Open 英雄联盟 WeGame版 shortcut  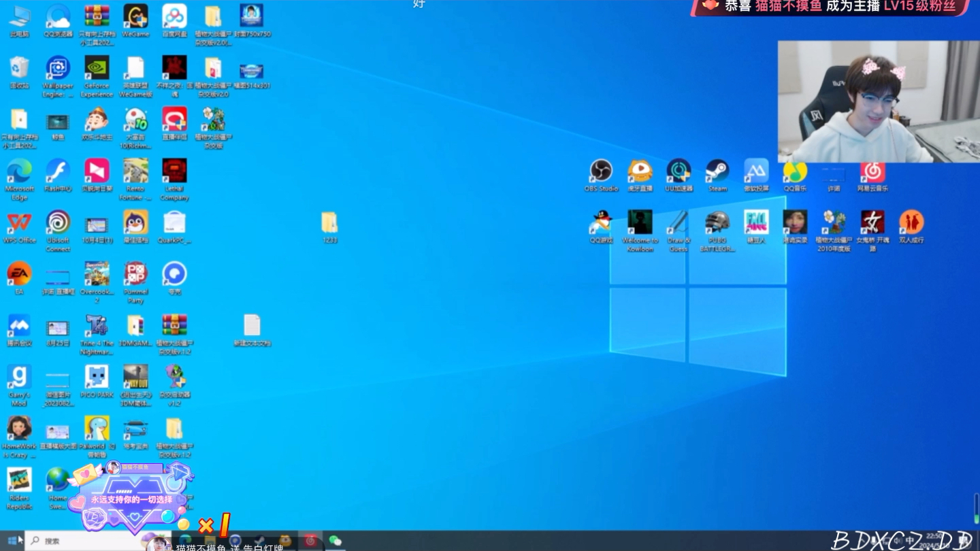pyautogui.click(x=135, y=77)
